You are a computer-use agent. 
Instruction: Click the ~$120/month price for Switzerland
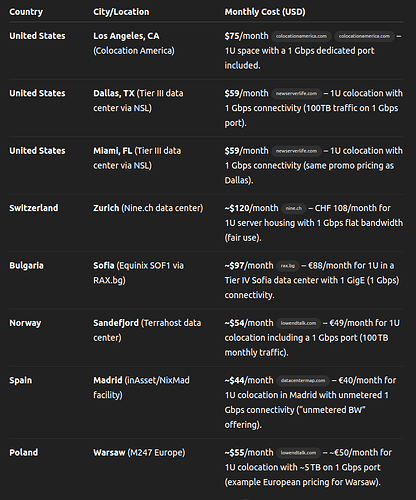coord(251,208)
